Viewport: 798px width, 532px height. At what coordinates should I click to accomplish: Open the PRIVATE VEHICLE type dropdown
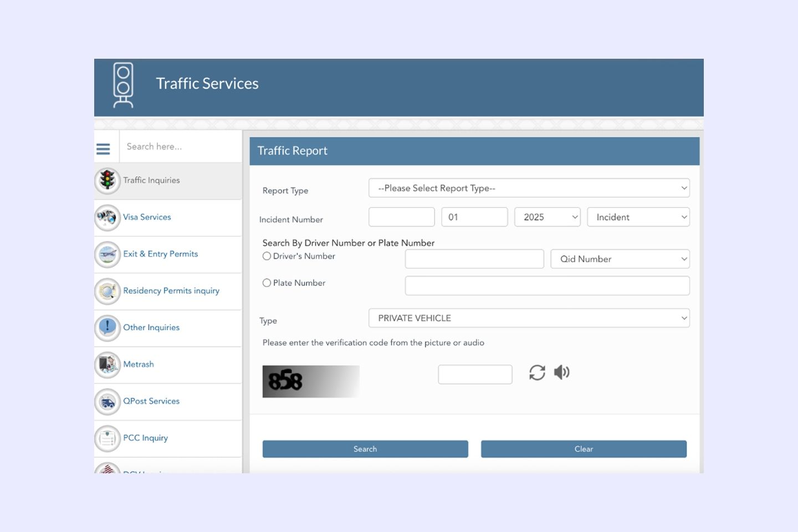[x=529, y=318]
